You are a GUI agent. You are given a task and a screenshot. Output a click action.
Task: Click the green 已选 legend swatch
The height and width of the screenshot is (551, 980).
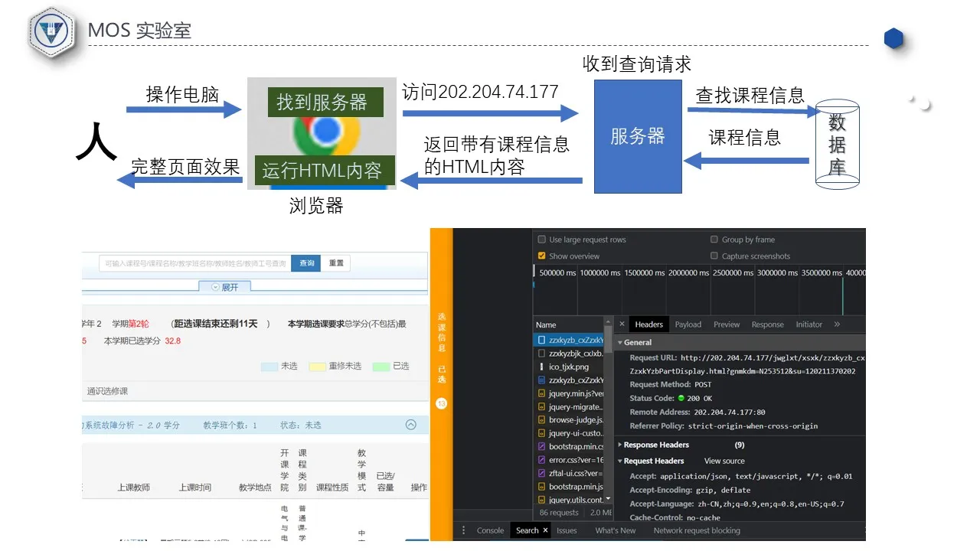(381, 367)
